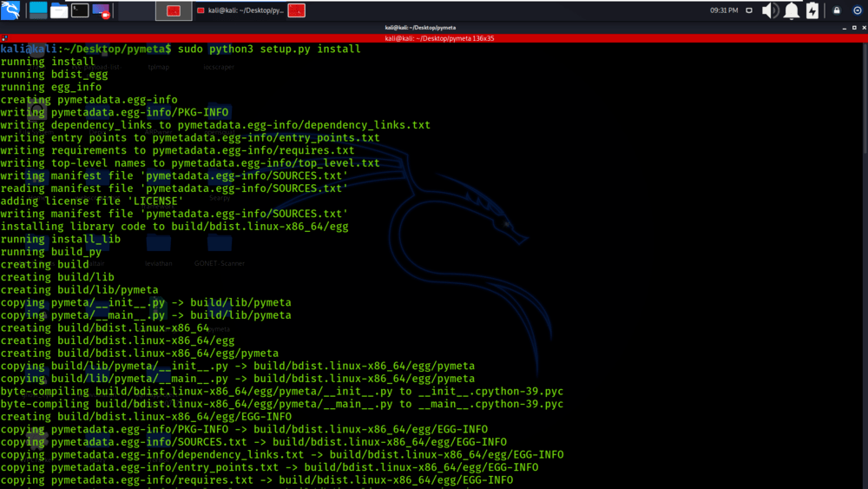The image size is (868, 489).
Task: Click the 'writing dependency_links' output line
Action: pos(215,126)
